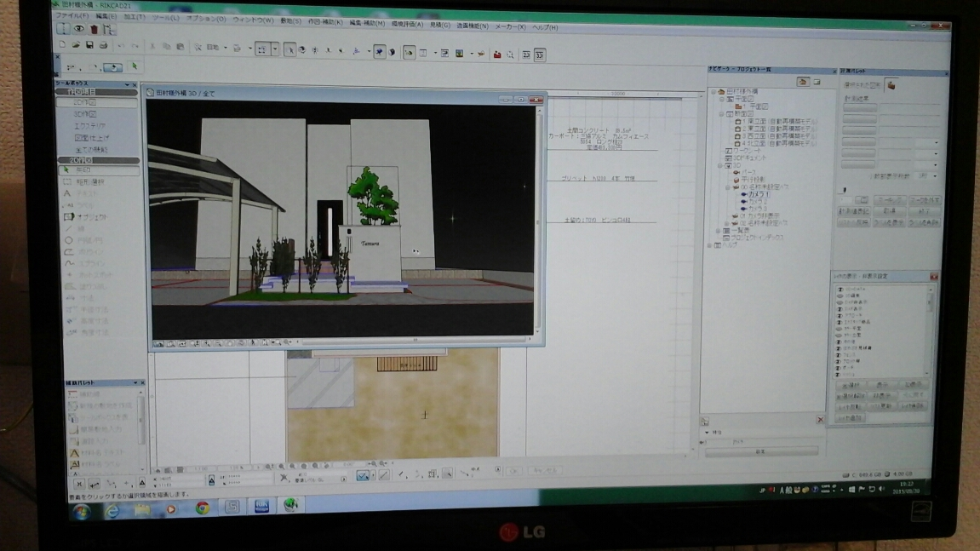Click the vertical scrollbar of the 3D window
980x551 pixels.
pos(538,213)
